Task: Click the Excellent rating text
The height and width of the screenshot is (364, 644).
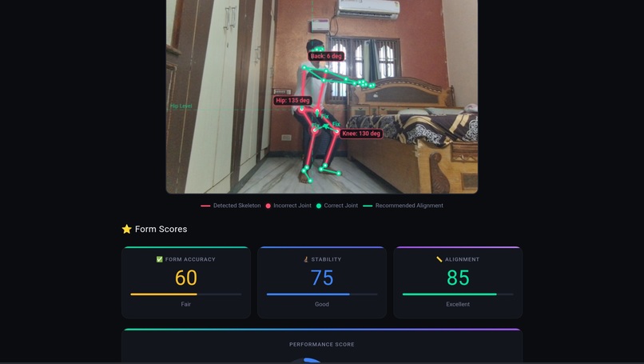Action: (458, 304)
